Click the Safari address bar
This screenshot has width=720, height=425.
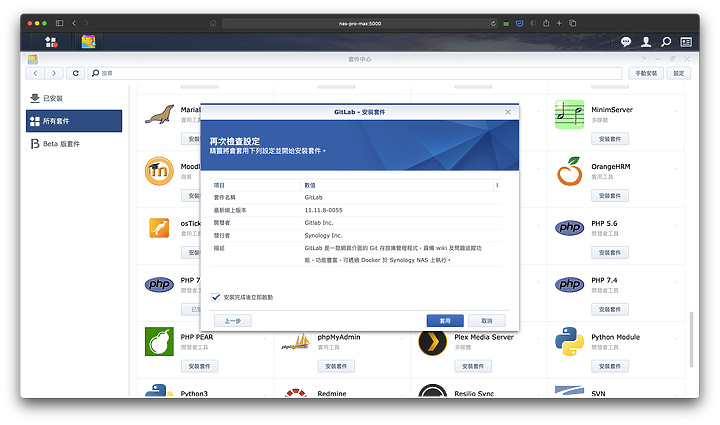[360, 23]
